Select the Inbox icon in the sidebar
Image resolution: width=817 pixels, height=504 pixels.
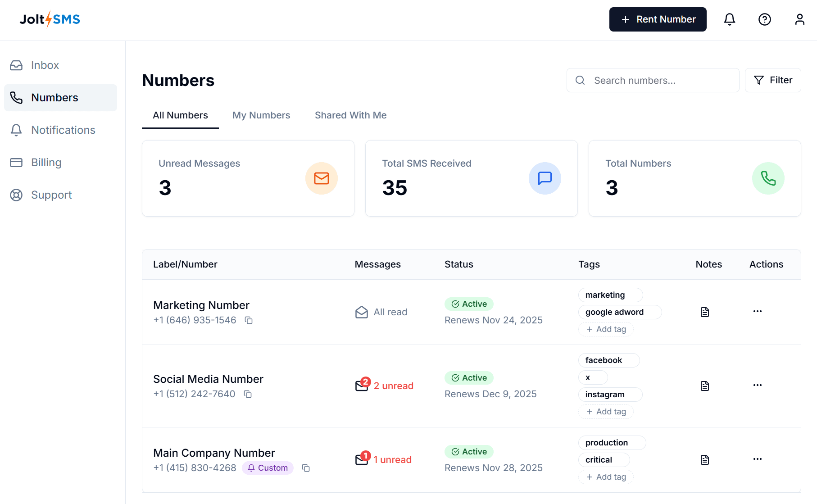pos(16,65)
